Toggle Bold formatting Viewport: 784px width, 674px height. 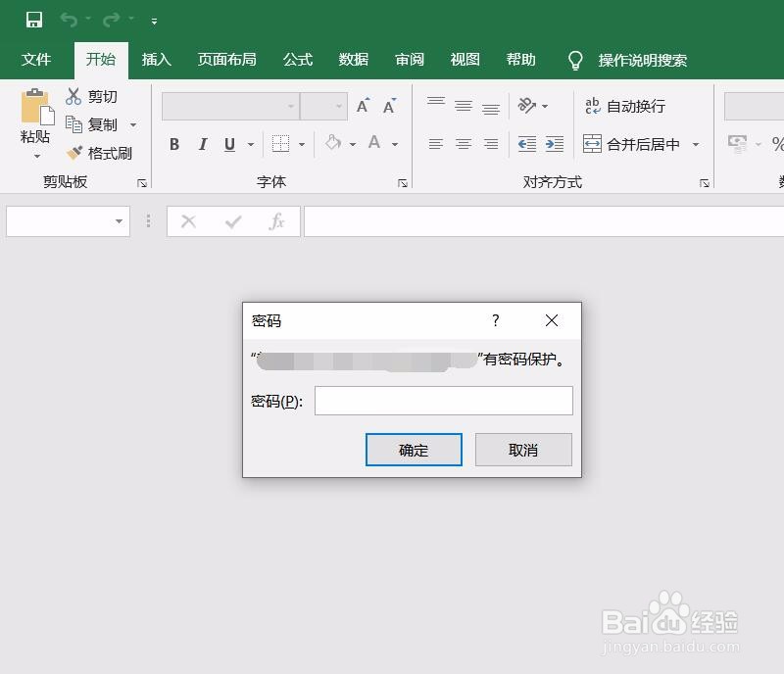(x=174, y=144)
